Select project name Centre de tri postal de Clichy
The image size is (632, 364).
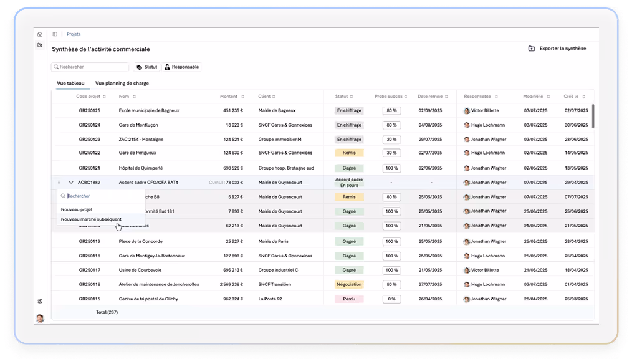[148, 299]
